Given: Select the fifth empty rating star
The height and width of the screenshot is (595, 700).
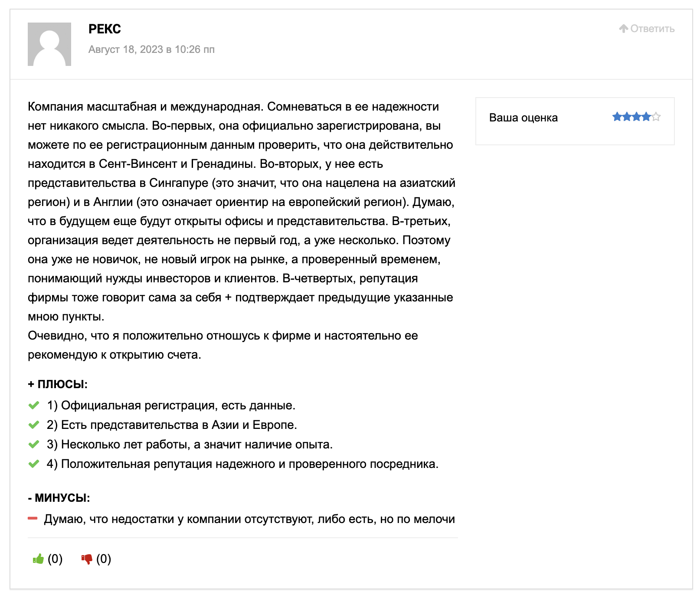Looking at the screenshot, I should [x=656, y=117].
